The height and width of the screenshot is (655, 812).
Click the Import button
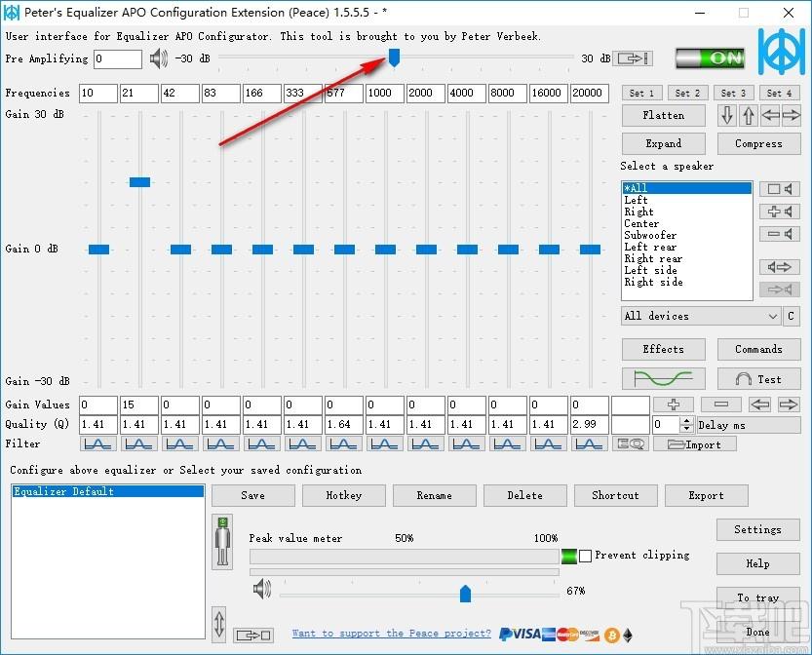(694, 444)
